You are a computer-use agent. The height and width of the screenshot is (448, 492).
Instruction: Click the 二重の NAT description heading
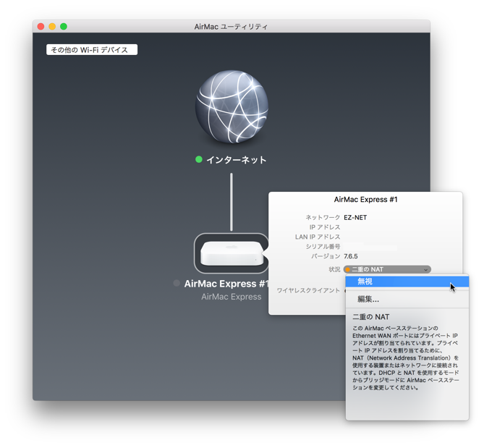[371, 317]
